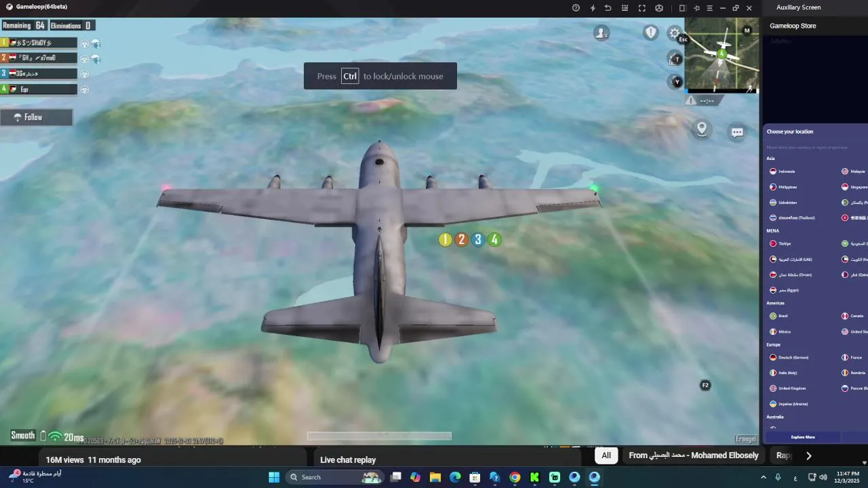Click the Explore More button
This screenshot has height=488, width=868.
coord(803,437)
